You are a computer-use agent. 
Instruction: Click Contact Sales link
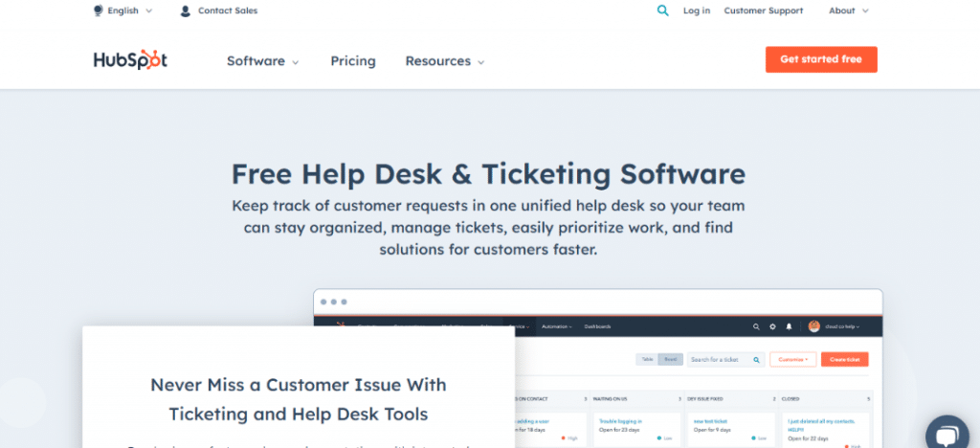[x=228, y=11]
